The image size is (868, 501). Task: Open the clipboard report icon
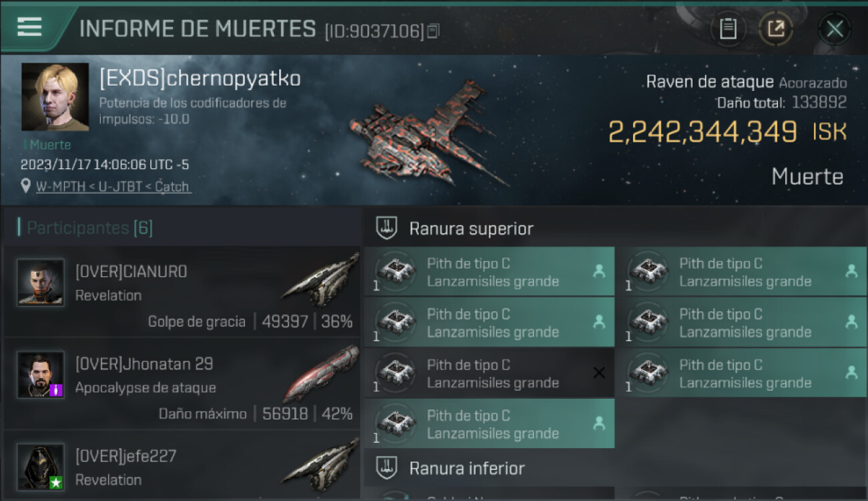tap(728, 29)
